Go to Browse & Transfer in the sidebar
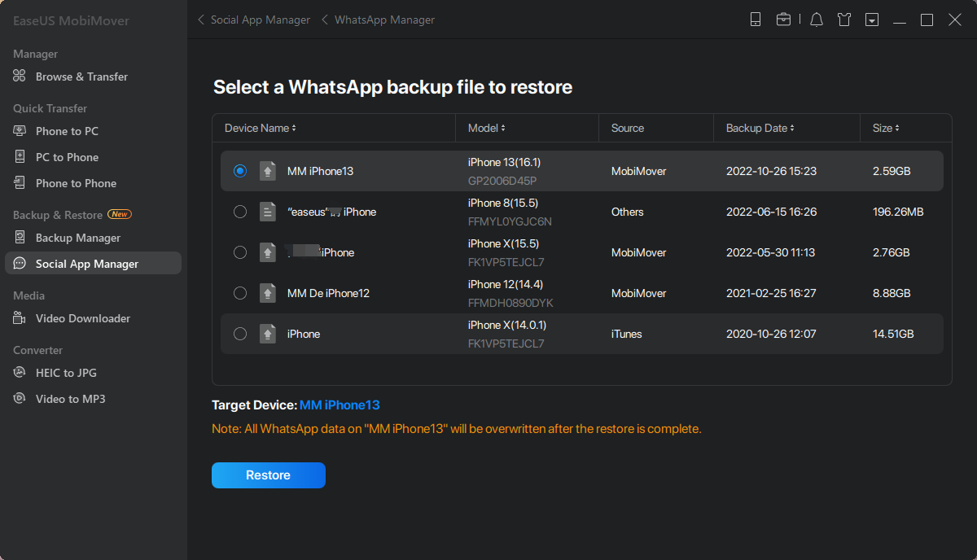Screen dimensions: 977x560 click(81, 77)
